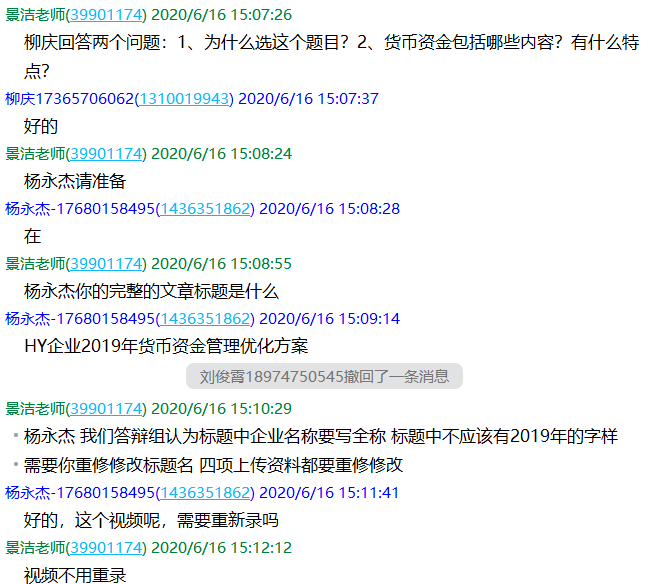Open ID link 39901174 in the 15:10:29 message
The height and width of the screenshot is (584, 653).
(107, 409)
